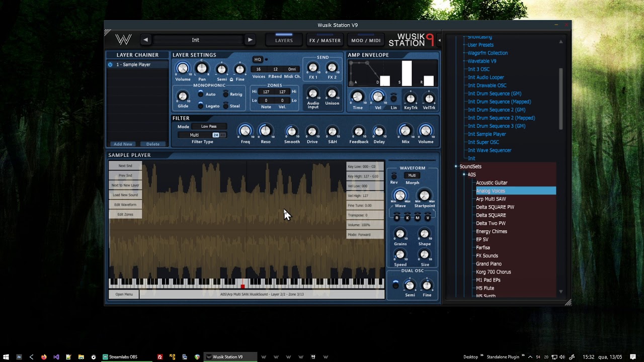644x362 pixels.
Task: Go to the next preset arrow
Action: tap(250, 40)
